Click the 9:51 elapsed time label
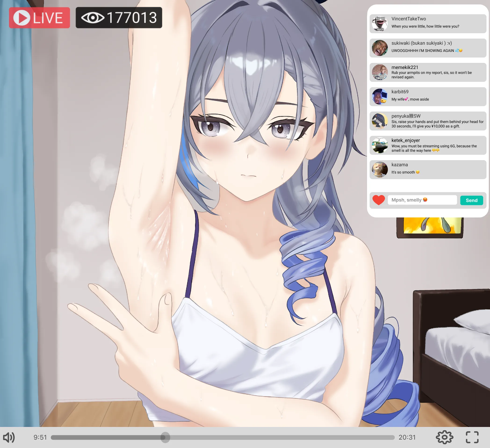 40,437
